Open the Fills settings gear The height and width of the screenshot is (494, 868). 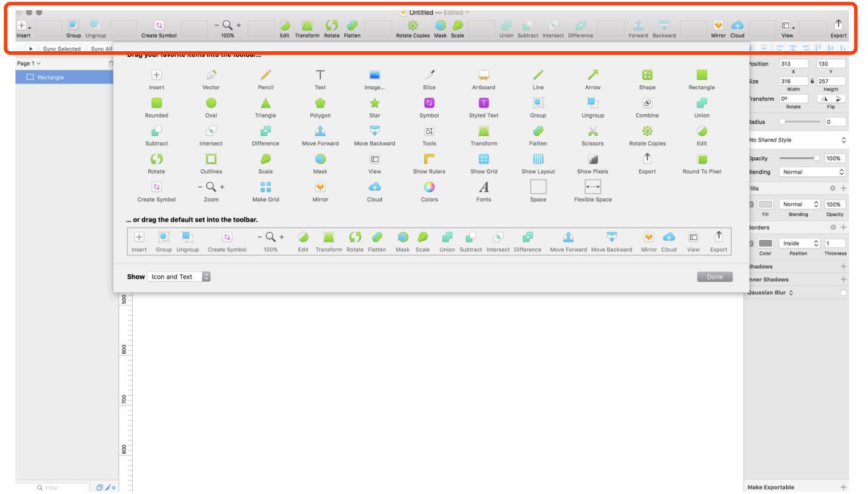833,188
